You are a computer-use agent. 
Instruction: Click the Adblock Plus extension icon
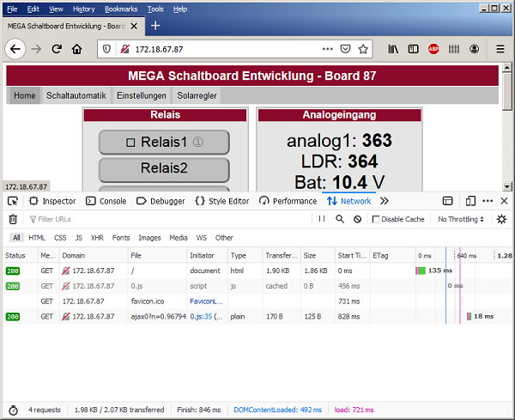pyautogui.click(x=433, y=49)
